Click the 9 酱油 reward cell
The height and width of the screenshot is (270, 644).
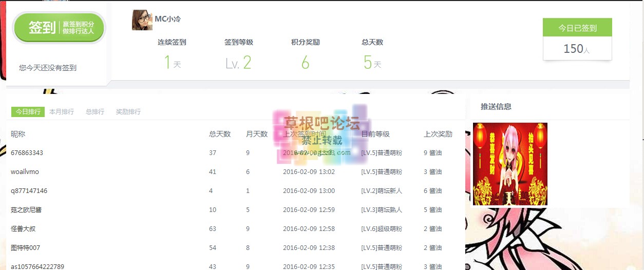[433, 152]
